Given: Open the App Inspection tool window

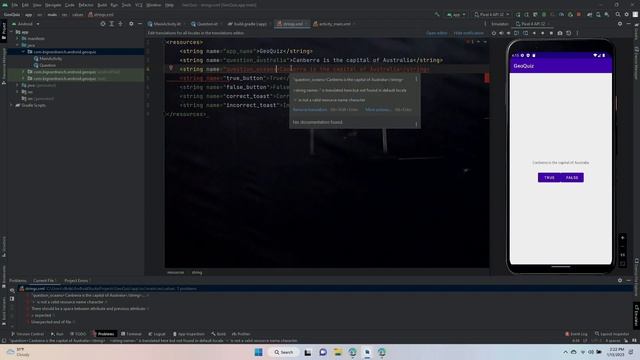Looking at the screenshot, I should coord(189,334).
